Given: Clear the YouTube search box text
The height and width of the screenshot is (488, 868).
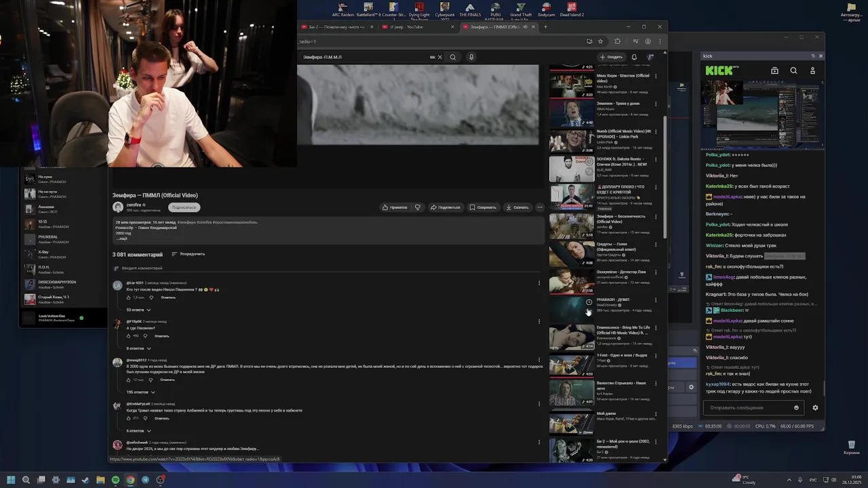Looking at the screenshot, I should click(439, 57).
